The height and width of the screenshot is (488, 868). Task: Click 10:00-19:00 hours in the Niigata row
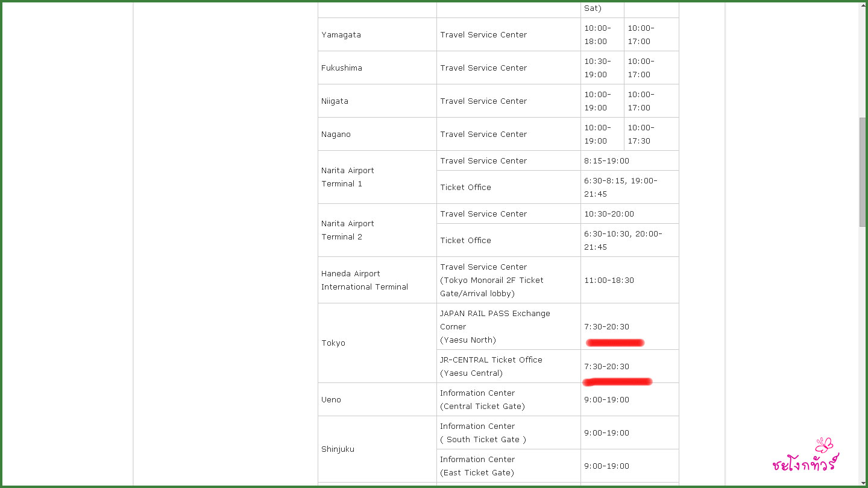click(x=602, y=101)
